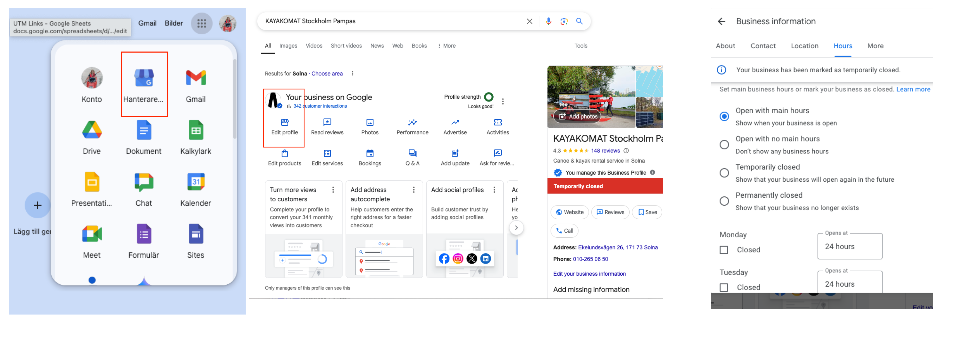980x340 pixels.
Task: Click the Edit profile store icon
Action: coord(285,122)
